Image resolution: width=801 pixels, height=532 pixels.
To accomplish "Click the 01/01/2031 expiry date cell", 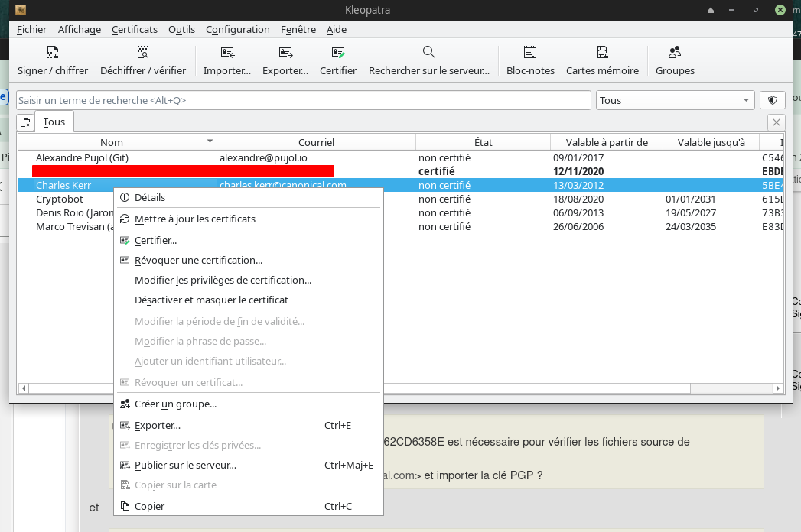I will click(x=691, y=199).
